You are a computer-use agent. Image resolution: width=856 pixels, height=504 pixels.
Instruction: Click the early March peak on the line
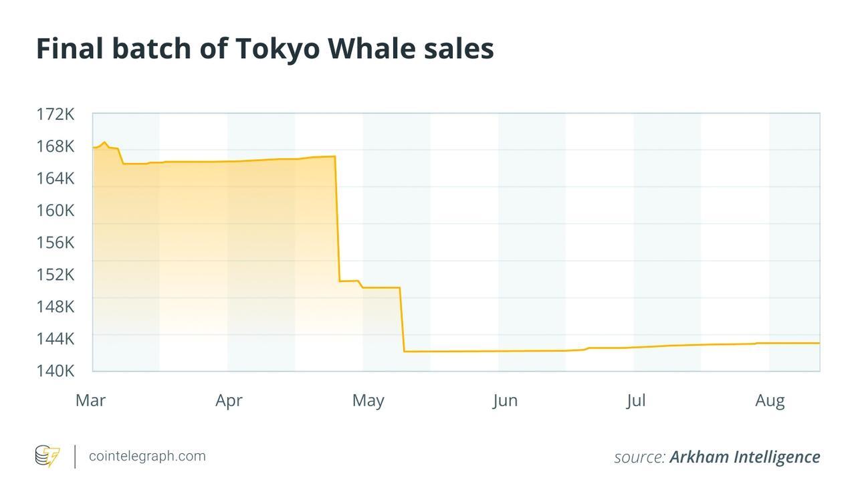(x=104, y=142)
